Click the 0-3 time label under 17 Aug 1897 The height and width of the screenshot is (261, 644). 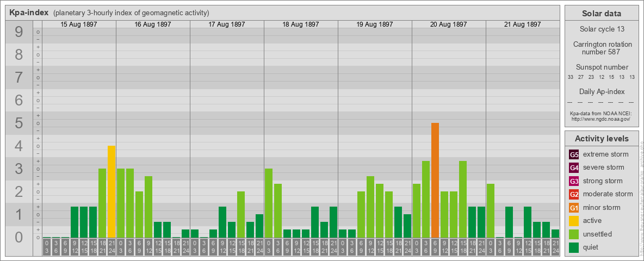[x=195, y=247]
